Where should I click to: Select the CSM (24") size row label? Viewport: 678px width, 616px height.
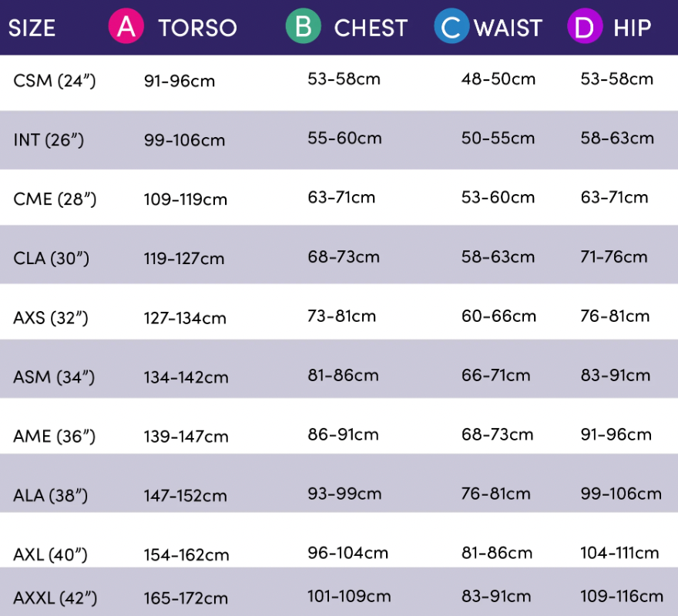[55, 80]
